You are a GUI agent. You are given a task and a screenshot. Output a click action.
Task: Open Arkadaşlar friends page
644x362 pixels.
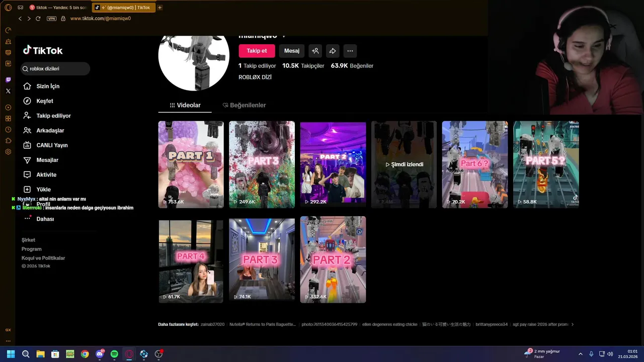tap(43, 130)
